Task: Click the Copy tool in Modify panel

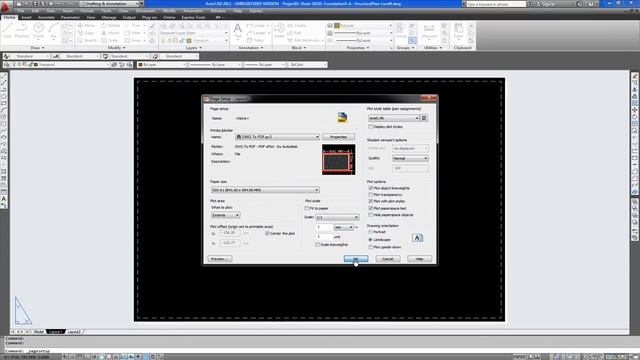Action: 86,33
